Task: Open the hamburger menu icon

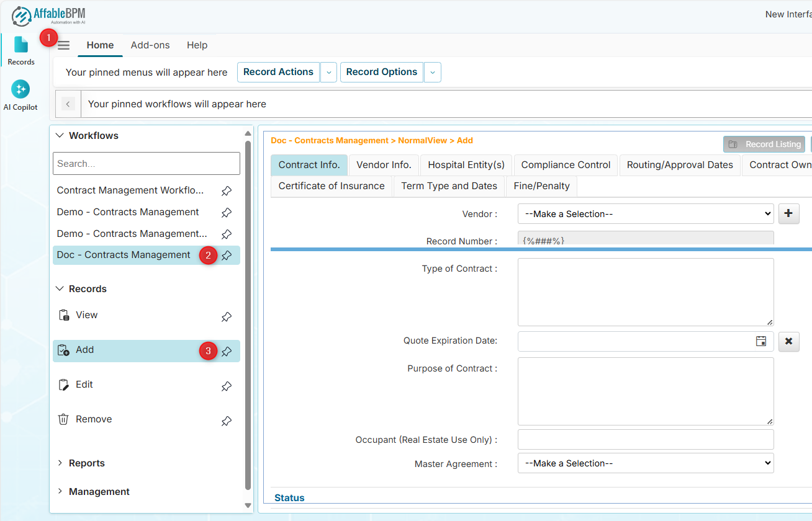Action: pos(64,45)
